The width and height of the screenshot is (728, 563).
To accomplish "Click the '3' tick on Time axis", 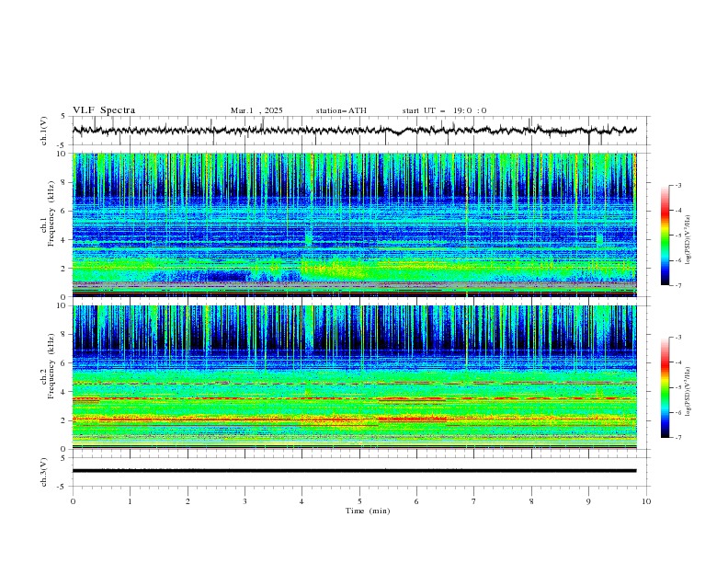I will pos(245,501).
